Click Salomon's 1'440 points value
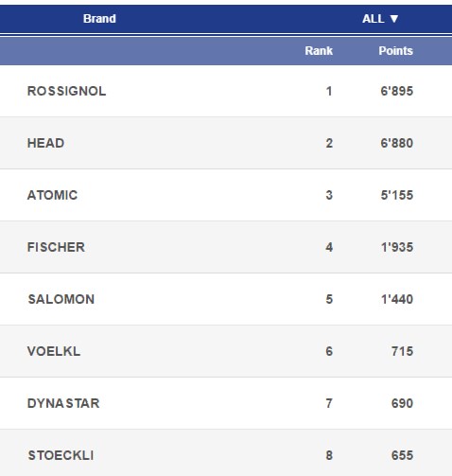The image size is (452, 476). tap(397, 299)
